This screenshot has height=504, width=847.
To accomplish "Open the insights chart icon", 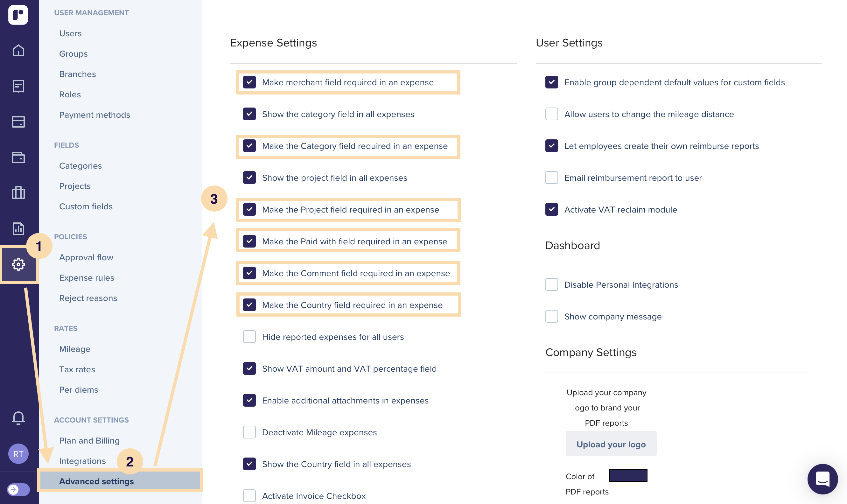I will coord(18,228).
